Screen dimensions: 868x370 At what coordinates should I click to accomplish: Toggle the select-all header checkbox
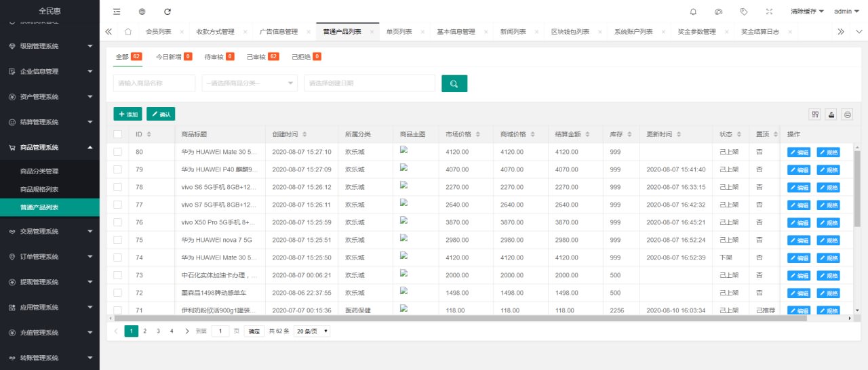(x=118, y=134)
